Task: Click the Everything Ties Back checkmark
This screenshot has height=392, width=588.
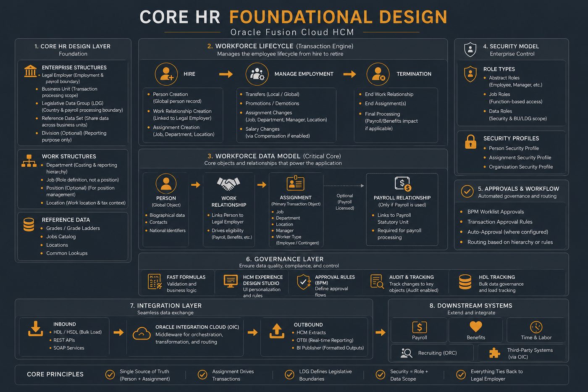Action: (461, 375)
